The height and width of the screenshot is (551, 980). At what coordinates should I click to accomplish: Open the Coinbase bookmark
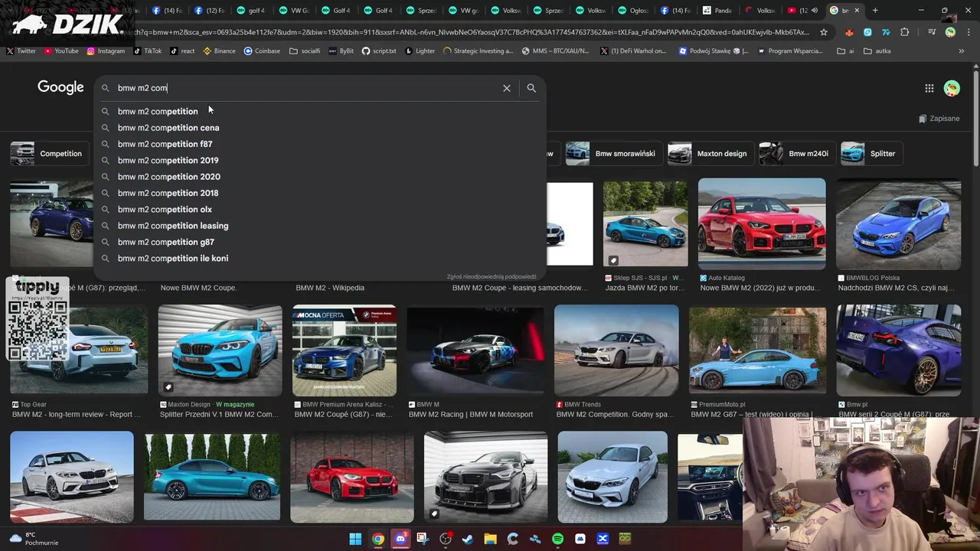point(262,51)
